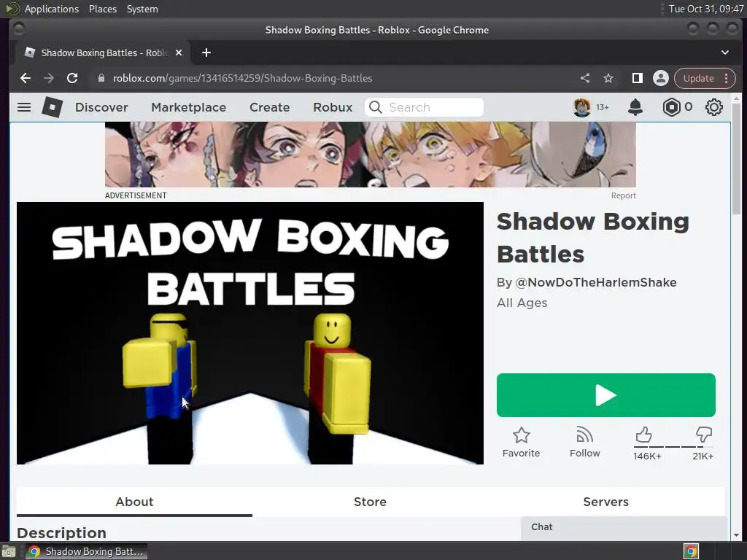
Task: Open notifications bell in Roblox header
Action: 635,107
